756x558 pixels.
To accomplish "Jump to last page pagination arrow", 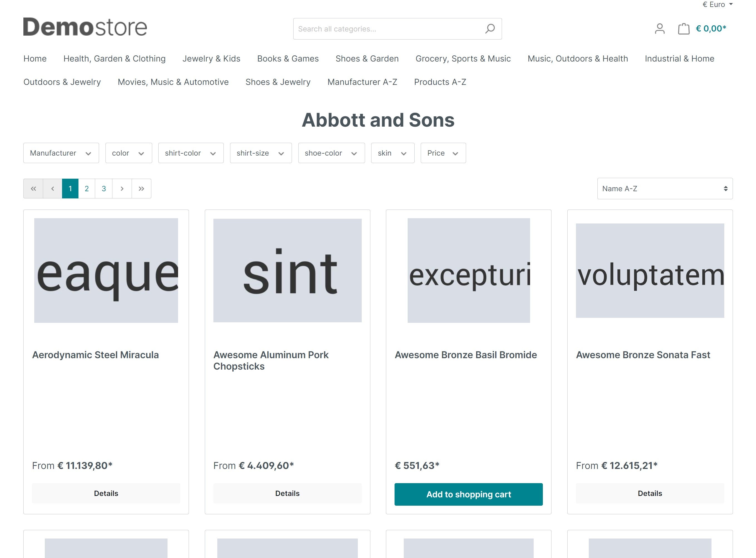I will (x=141, y=188).
